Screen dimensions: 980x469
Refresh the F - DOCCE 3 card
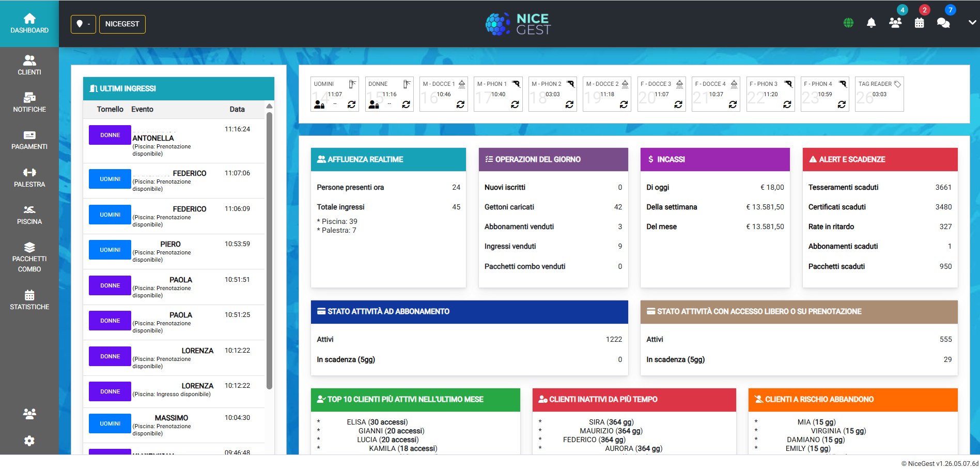coord(678,104)
